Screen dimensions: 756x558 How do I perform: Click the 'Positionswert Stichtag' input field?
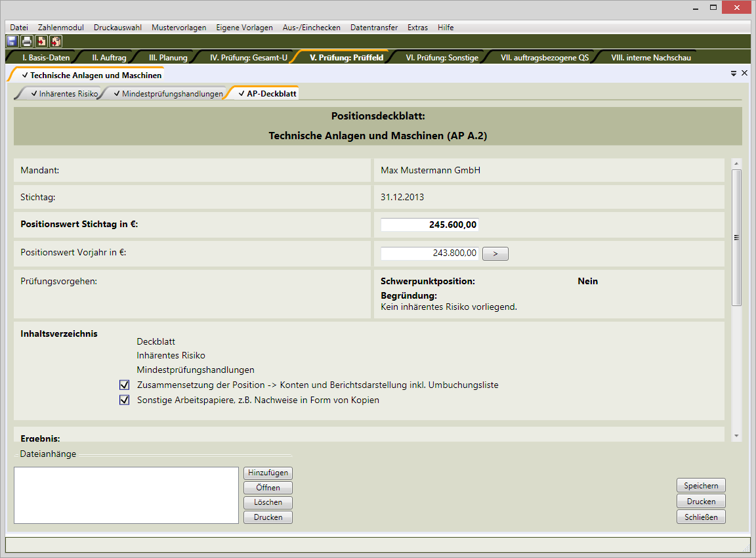(x=429, y=225)
